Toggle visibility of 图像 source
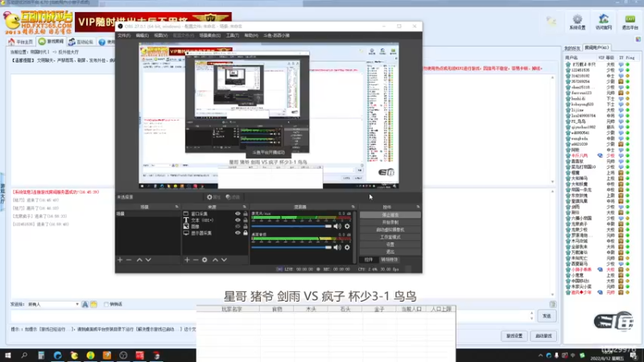 237,227
